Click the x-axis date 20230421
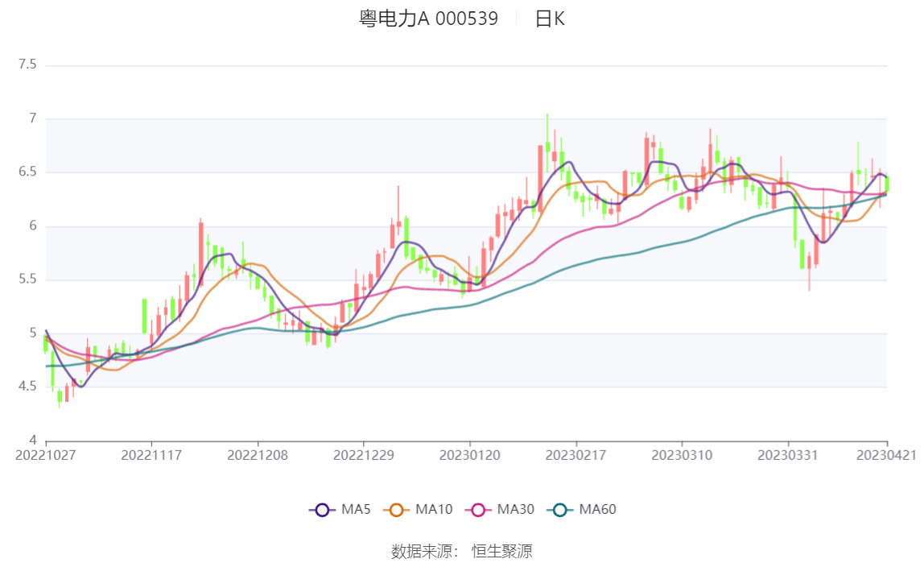Screen dimensions: 924x563 pos(886,455)
